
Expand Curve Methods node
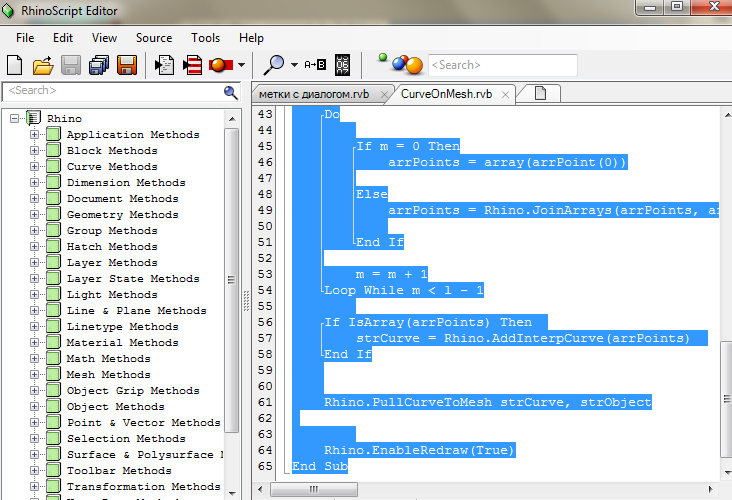34,166
